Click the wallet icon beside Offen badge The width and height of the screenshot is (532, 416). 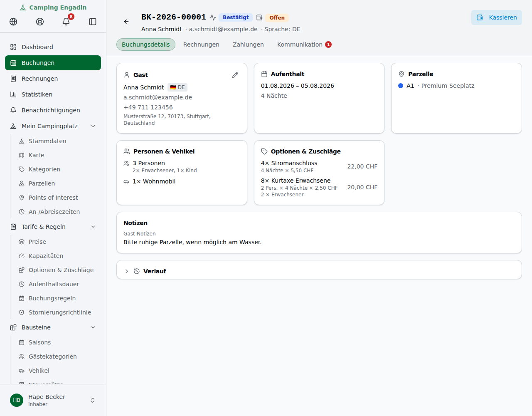click(259, 17)
